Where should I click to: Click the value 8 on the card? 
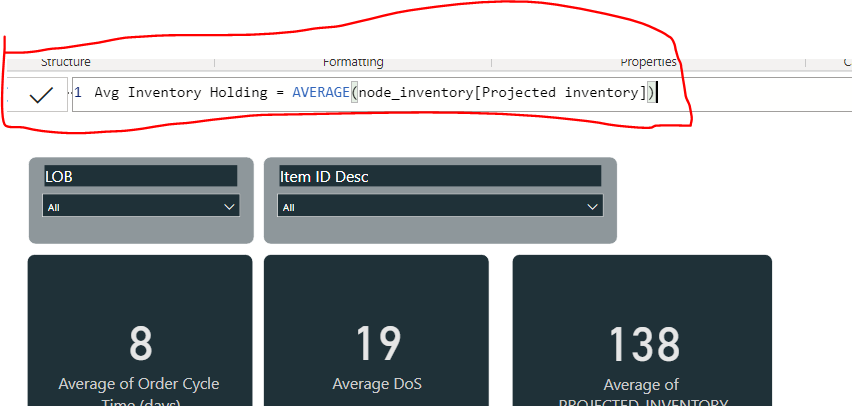click(x=141, y=345)
